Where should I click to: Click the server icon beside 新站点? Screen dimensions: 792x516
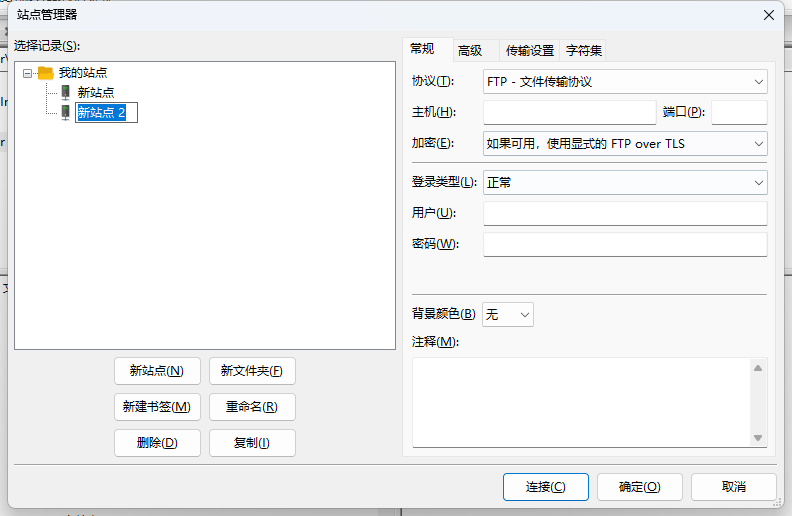65,92
